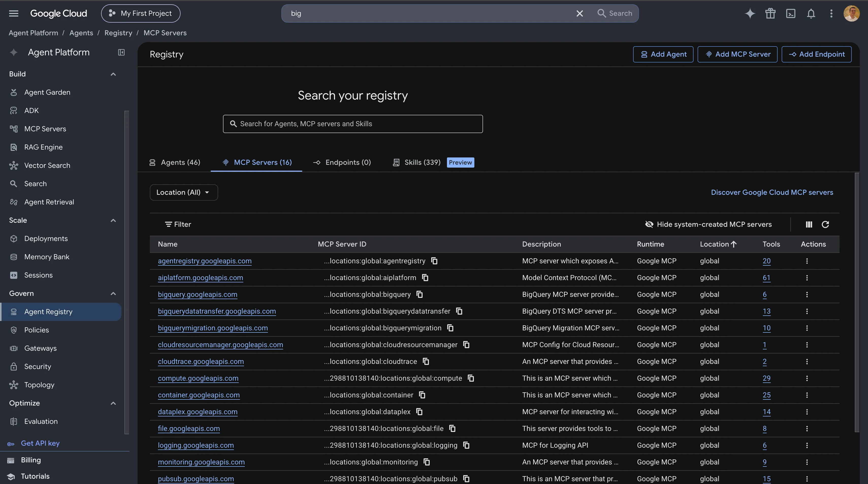Screen dimensions: 868x484
Task: Open Discover Google Cloud MCP servers link
Action: 772,192
